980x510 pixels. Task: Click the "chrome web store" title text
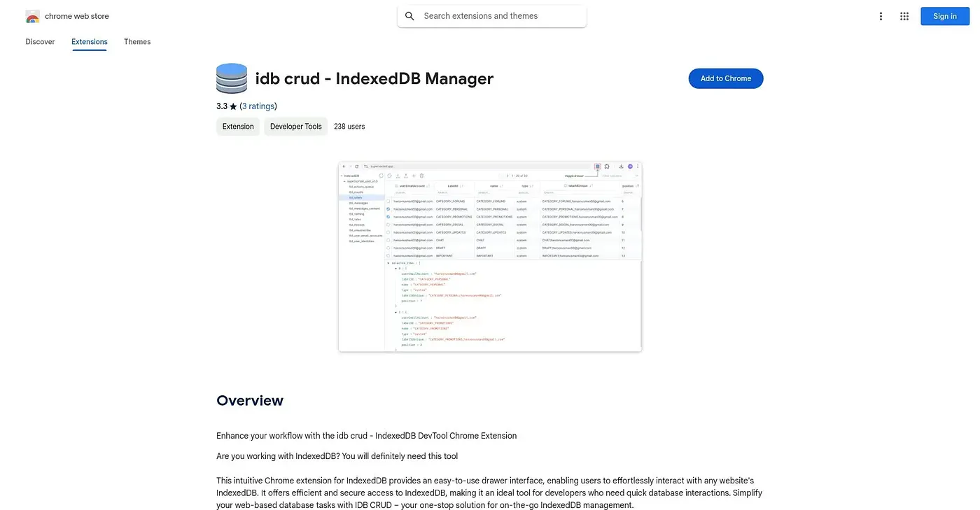[77, 16]
